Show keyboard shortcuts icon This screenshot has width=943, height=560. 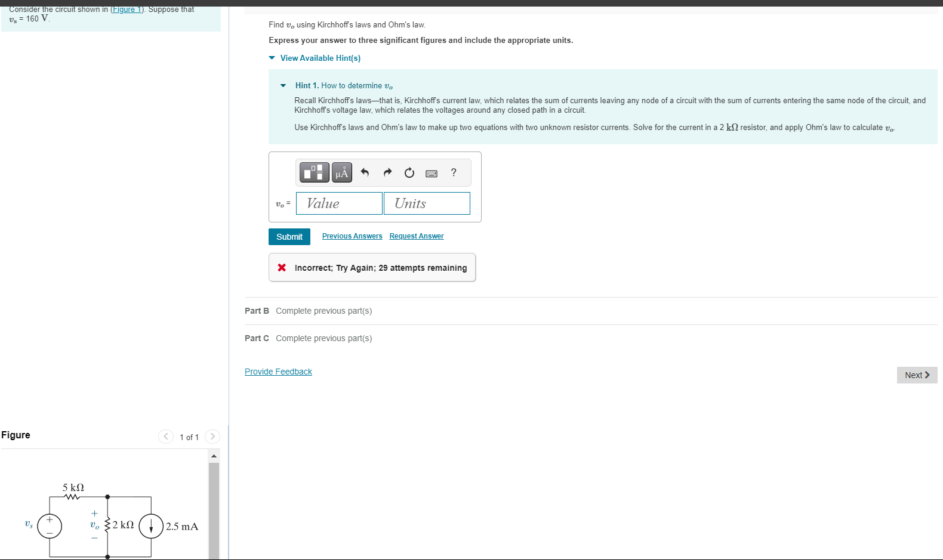point(432,173)
